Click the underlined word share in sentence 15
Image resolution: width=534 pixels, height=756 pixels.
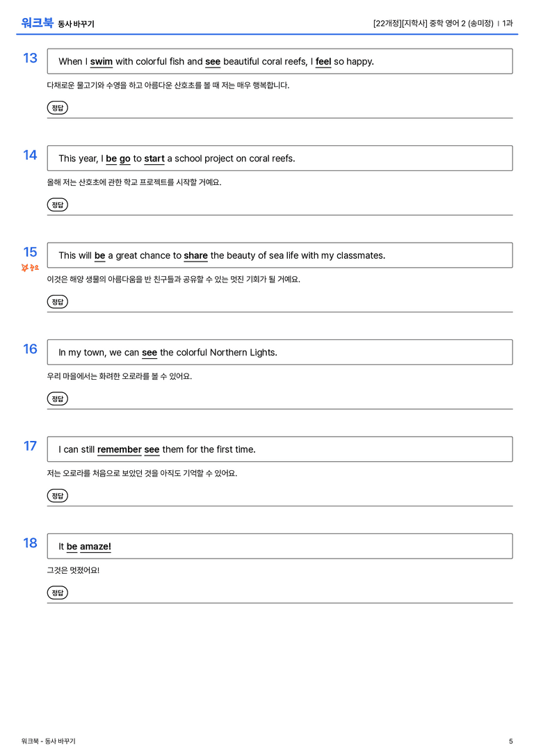click(x=195, y=255)
